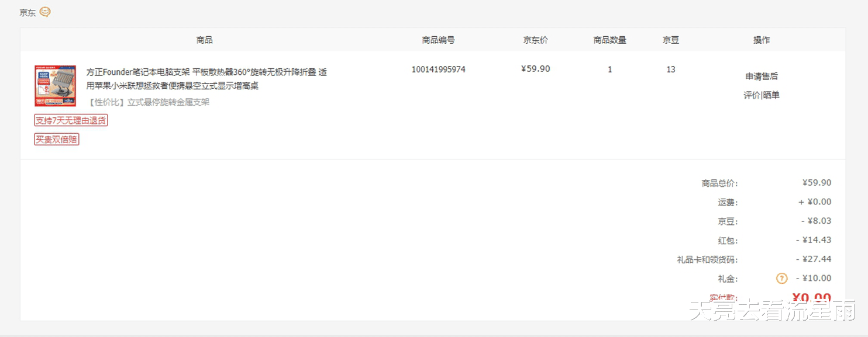Click the 商品数量 column header
The image size is (868, 337).
click(609, 40)
